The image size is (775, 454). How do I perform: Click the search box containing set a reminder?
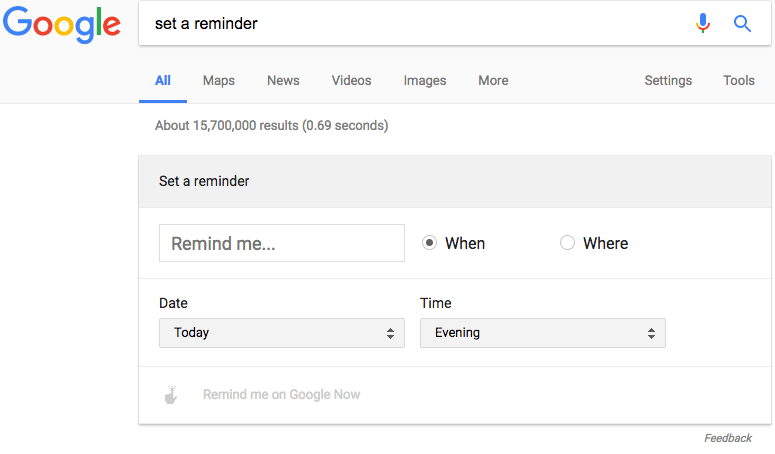pos(410,23)
